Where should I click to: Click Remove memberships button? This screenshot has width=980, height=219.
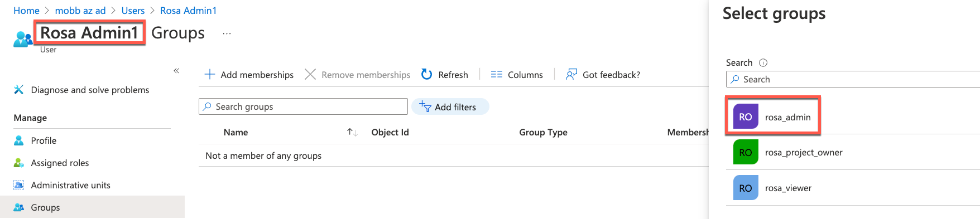(x=358, y=75)
